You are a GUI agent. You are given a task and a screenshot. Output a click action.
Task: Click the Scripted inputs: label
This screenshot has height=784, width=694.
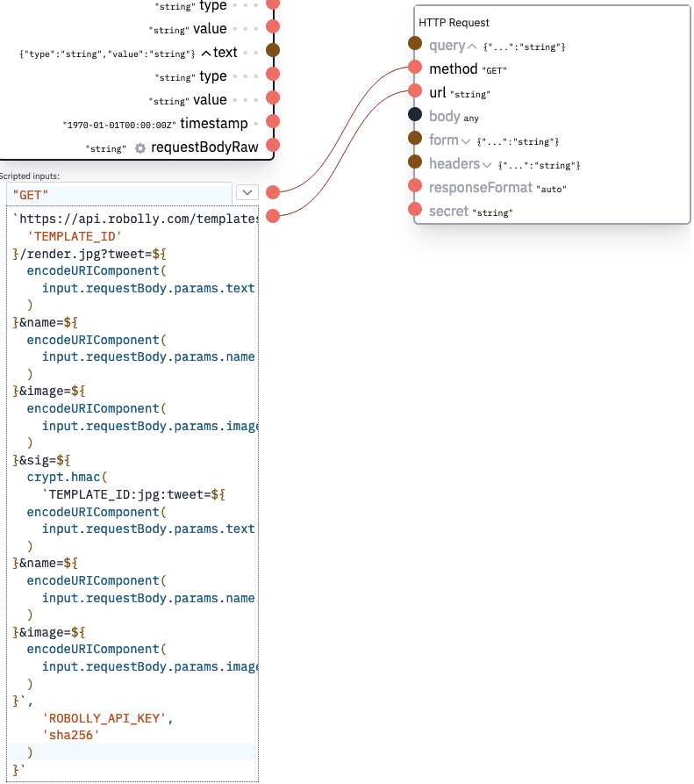(30, 176)
